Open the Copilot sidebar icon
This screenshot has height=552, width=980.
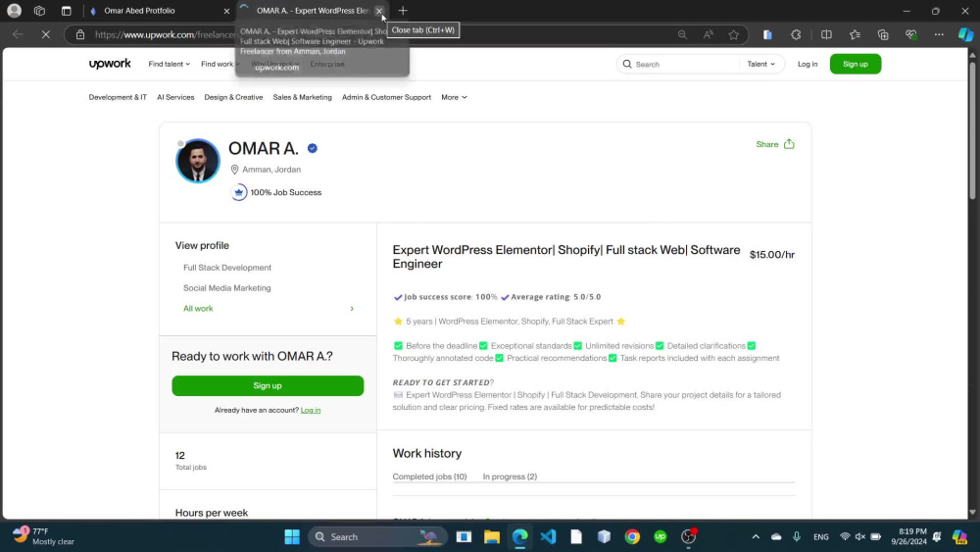coord(965,35)
